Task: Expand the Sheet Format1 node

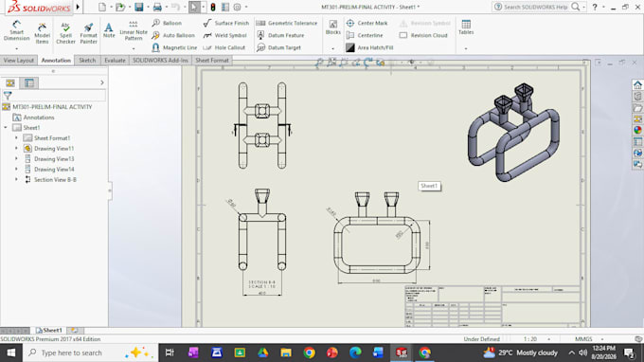Action: [16, 138]
